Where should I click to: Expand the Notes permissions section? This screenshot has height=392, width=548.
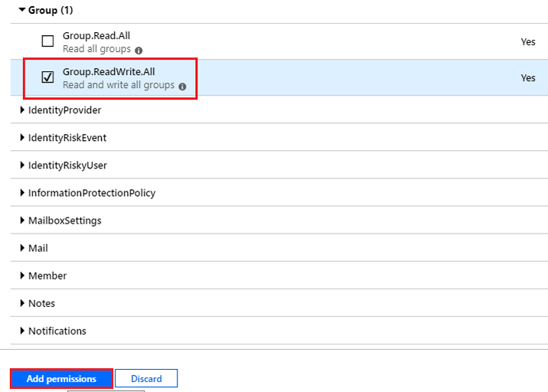[22, 303]
